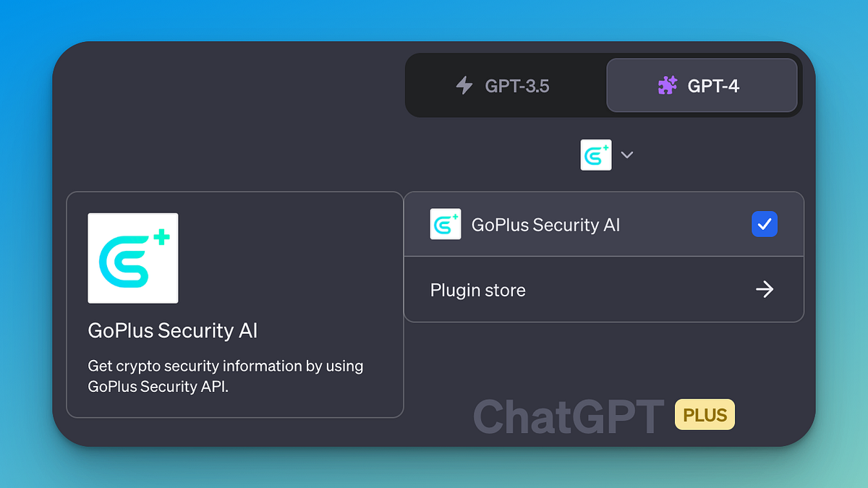Open the Plugin store
Image resolution: width=868 pixels, height=488 pixels.
(x=604, y=289)
